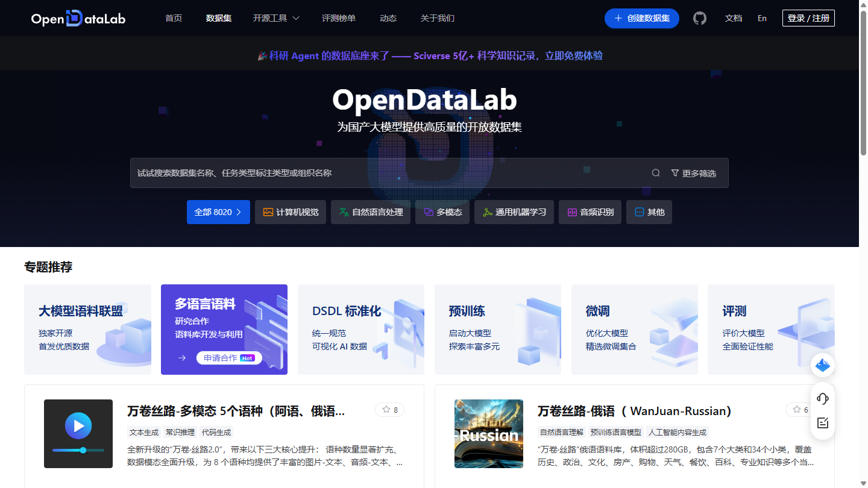This screenshot has width=868, height=488.
Task: Select the 通用机器学习 category chip
Action: [514, 212]
